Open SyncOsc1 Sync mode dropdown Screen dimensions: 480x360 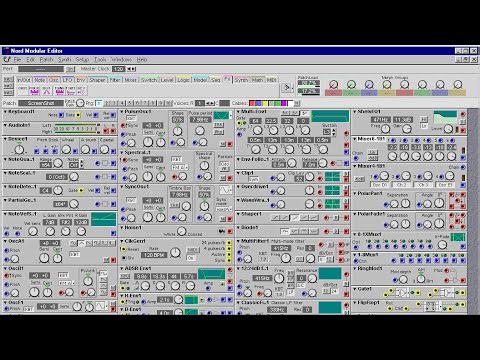223,209
